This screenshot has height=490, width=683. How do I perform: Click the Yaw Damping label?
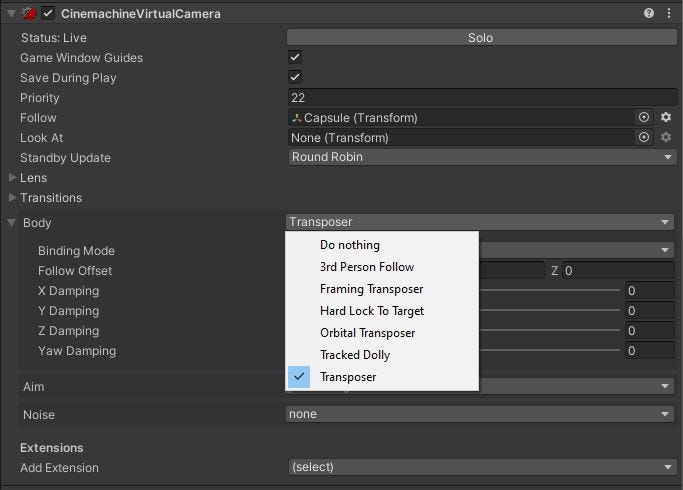77,351
